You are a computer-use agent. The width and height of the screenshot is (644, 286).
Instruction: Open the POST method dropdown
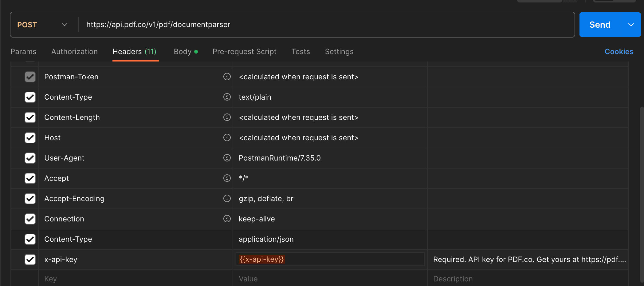click(x=42, y=25)
